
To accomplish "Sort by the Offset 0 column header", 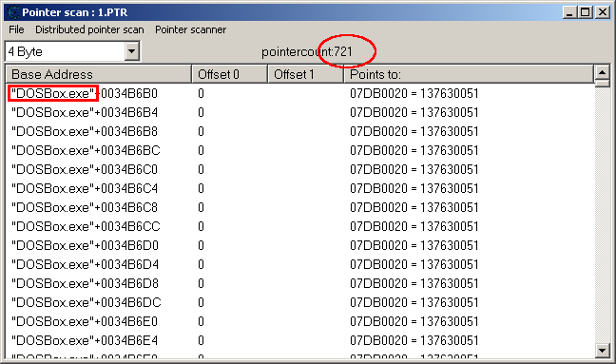I will coord(229,74).
